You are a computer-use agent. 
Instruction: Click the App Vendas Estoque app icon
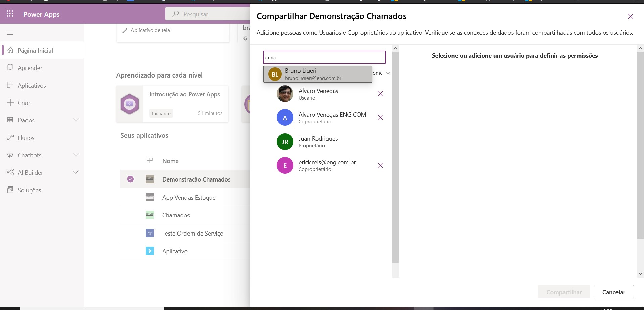[x=150, y=197]
